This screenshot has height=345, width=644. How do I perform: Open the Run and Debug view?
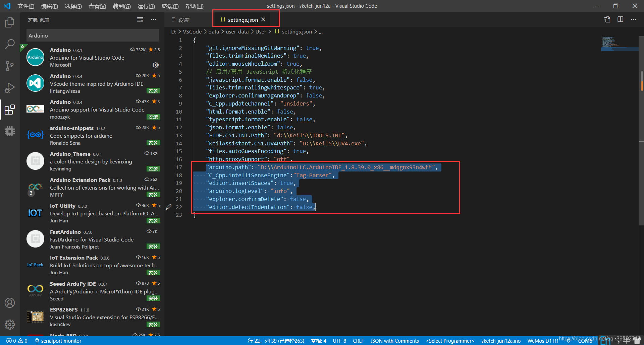10,87
